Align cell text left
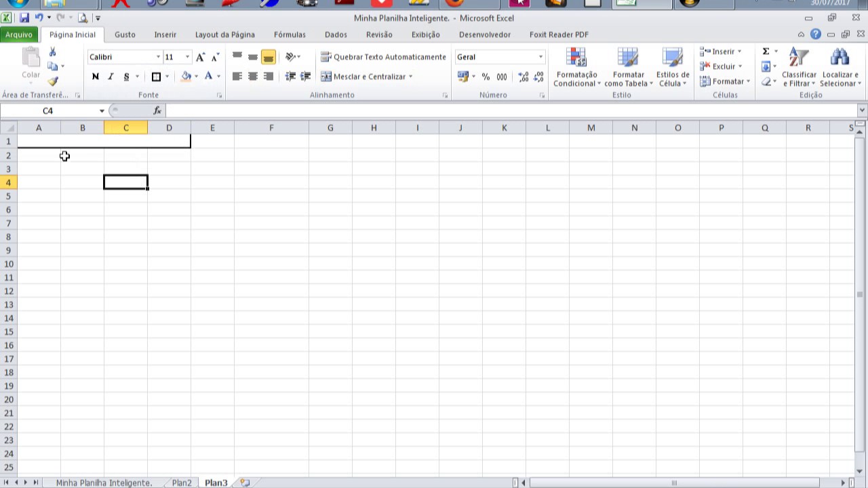 tap(237, 77)
